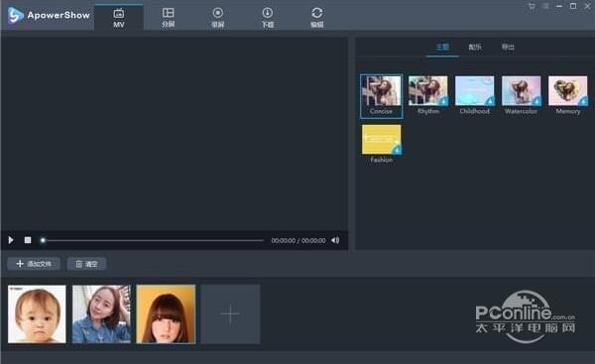Click the ApowerShow logo icon
595x364 pixels.
coord(15,15)
